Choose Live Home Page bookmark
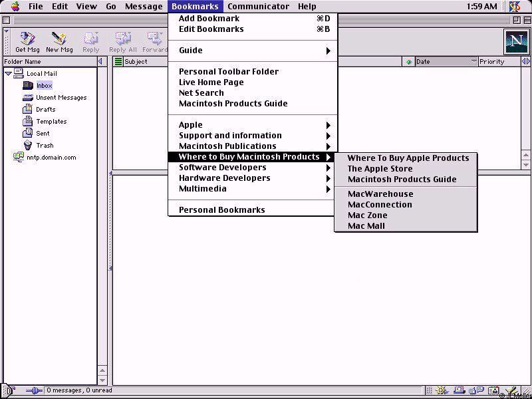532x399 pixels. [x=253, y=82]
